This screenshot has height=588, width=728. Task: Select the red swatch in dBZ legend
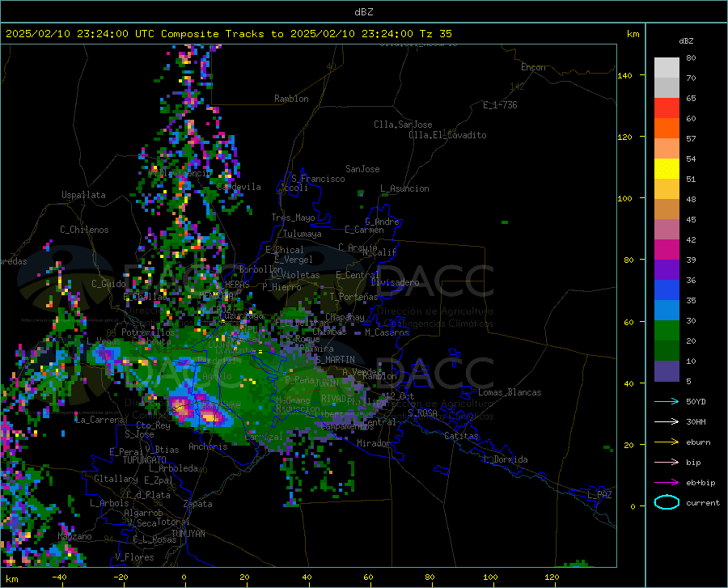667,108
